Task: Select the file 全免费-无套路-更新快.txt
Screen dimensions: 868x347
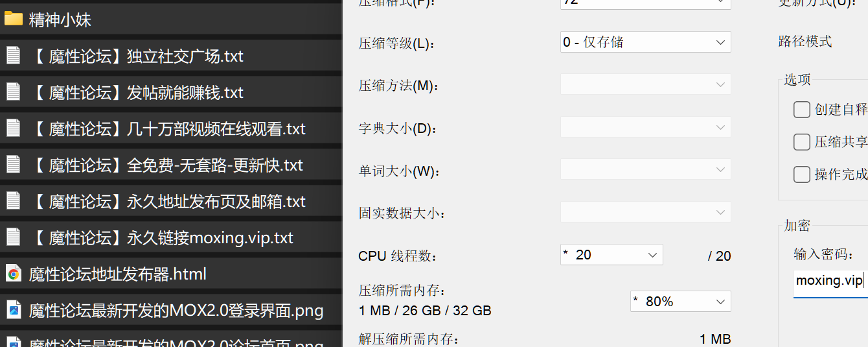Action: click(x=215, y=165)
